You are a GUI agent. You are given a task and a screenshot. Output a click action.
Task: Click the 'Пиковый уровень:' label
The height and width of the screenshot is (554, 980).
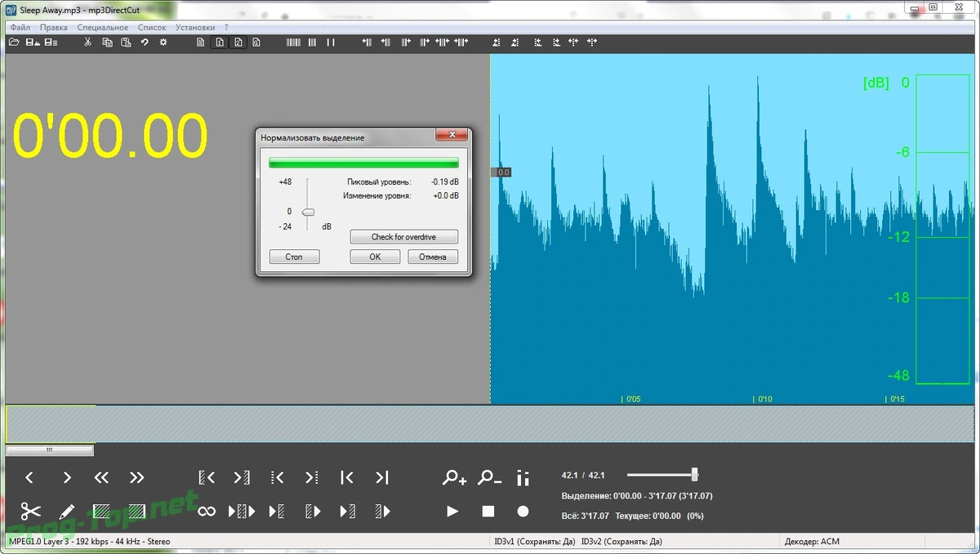click(379, 181)
